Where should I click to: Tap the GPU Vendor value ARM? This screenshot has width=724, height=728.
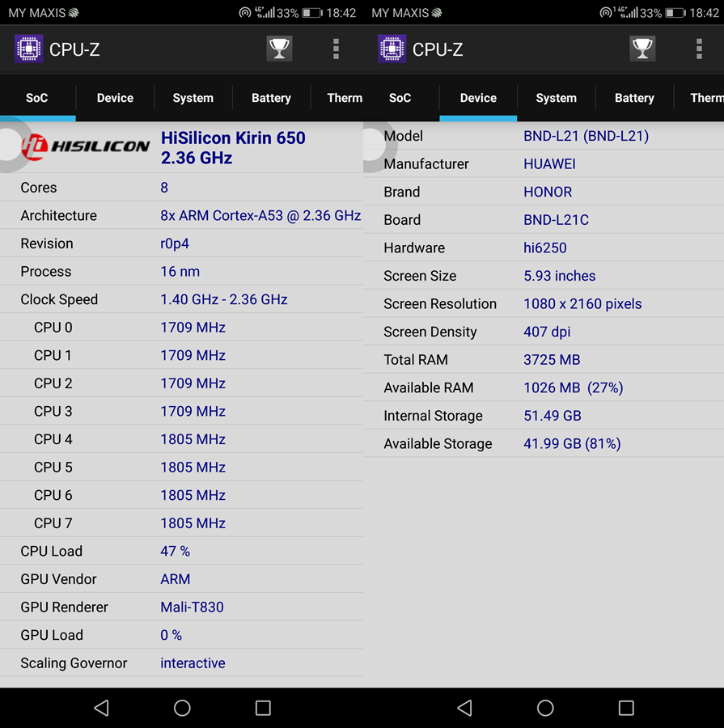point(175,579)
